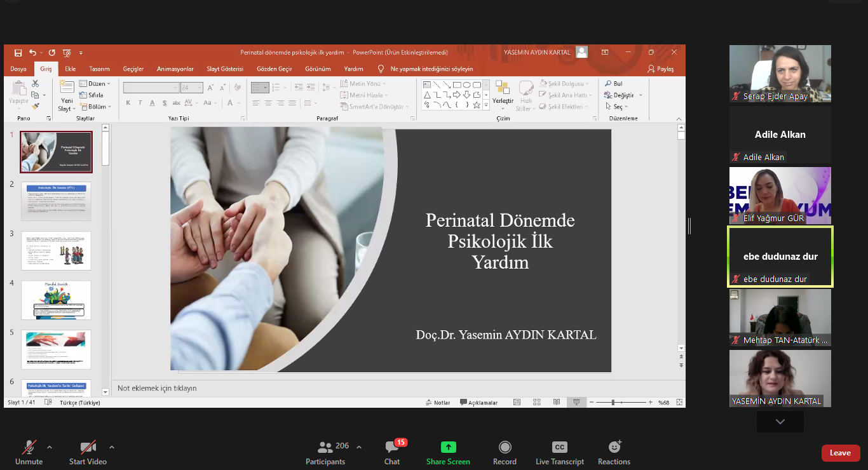Unmute the microphone
The height and width of the screenshot is (470, 868).
(x=29, y=453)
